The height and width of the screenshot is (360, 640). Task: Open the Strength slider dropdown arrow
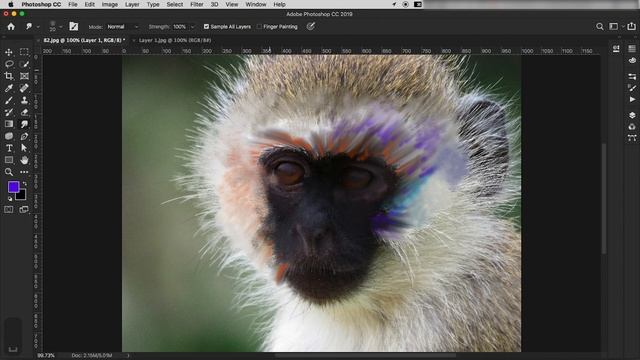point(192,27)
